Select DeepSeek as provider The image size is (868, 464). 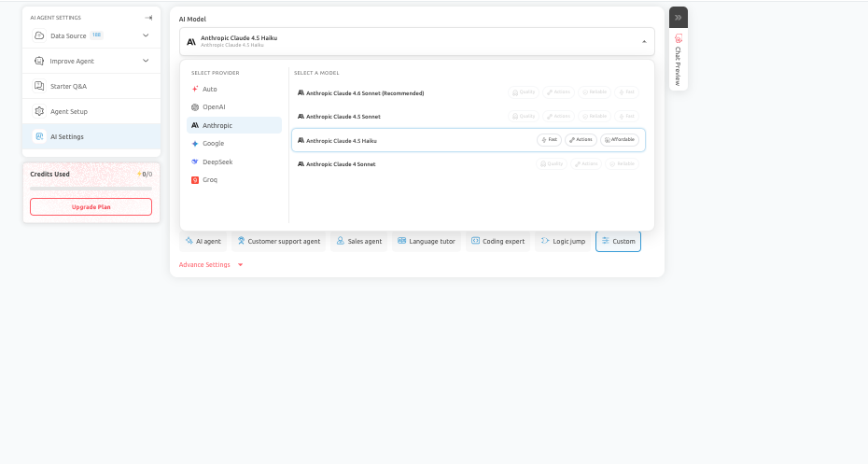(x=234, y=162)
